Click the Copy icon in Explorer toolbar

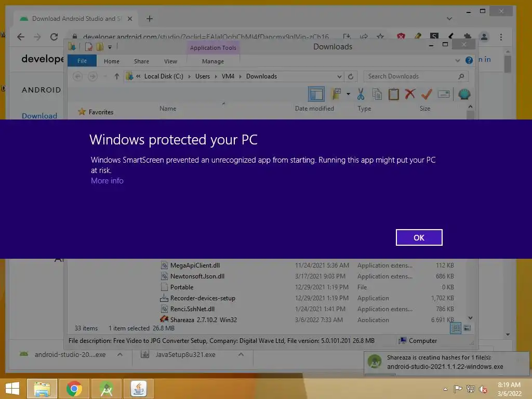(377, 94)
